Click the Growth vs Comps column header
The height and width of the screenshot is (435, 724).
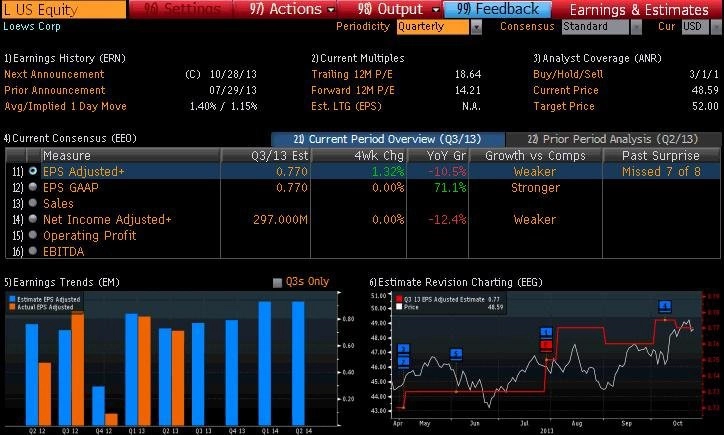[536, 156]
